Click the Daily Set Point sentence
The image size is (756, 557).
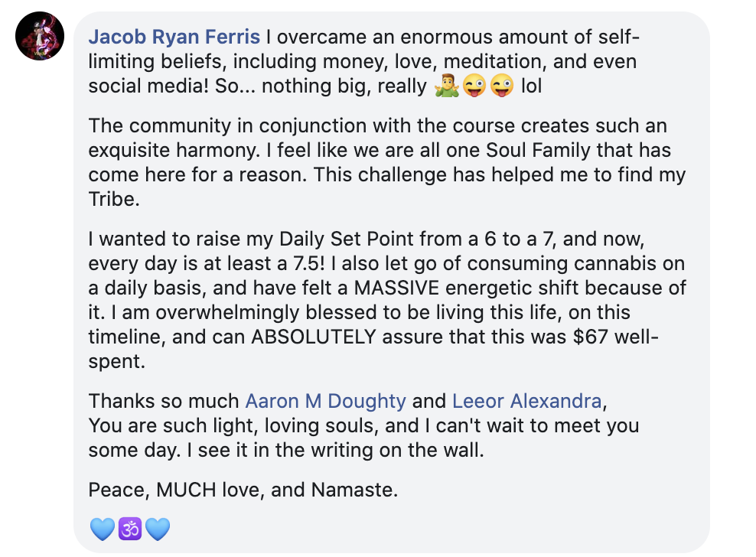(367, 239)
